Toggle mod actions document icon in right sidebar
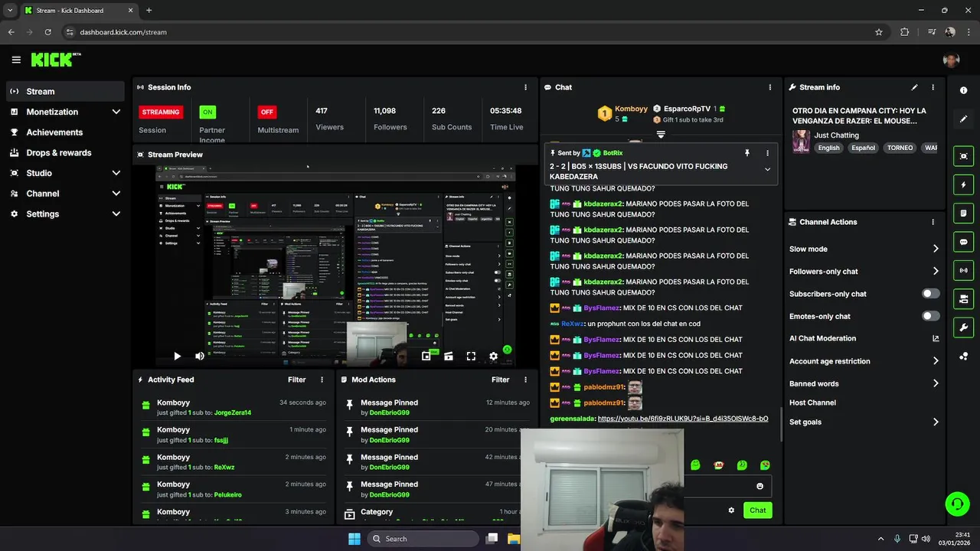This screenshot has width=980, height=551. point(963,213)
